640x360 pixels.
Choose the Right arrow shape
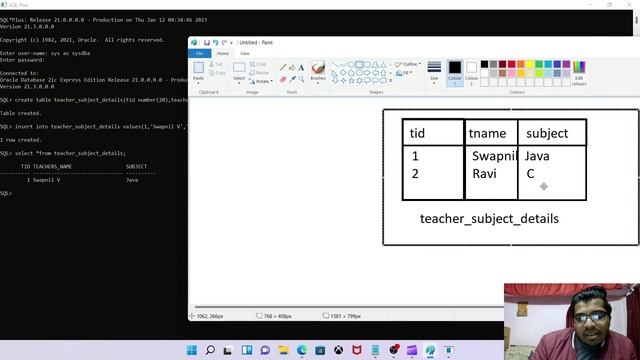[367, 73]
